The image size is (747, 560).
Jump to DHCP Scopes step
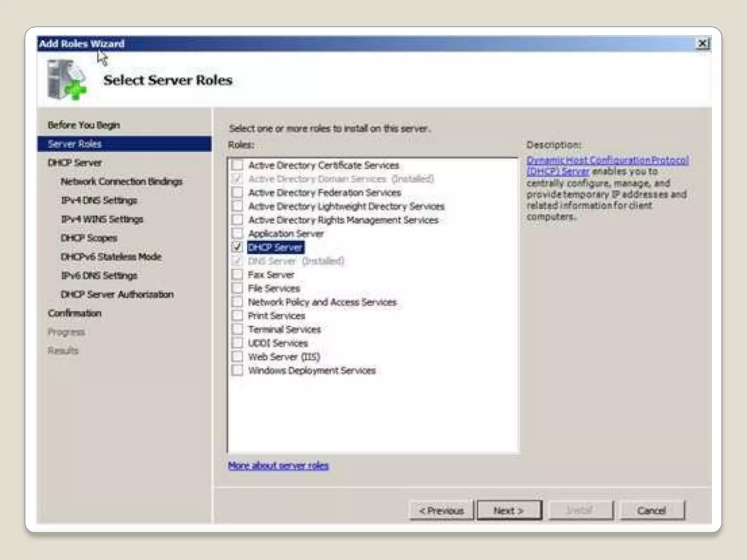(x=89, y=238)
